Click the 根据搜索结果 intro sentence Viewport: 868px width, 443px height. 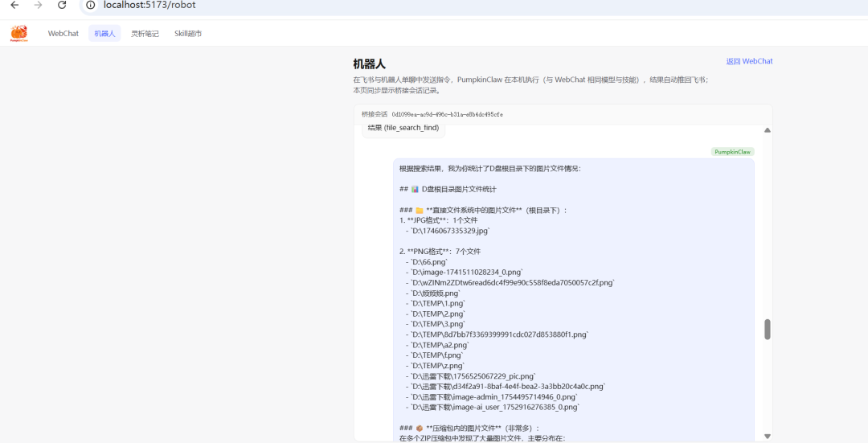tap(490, 168)
